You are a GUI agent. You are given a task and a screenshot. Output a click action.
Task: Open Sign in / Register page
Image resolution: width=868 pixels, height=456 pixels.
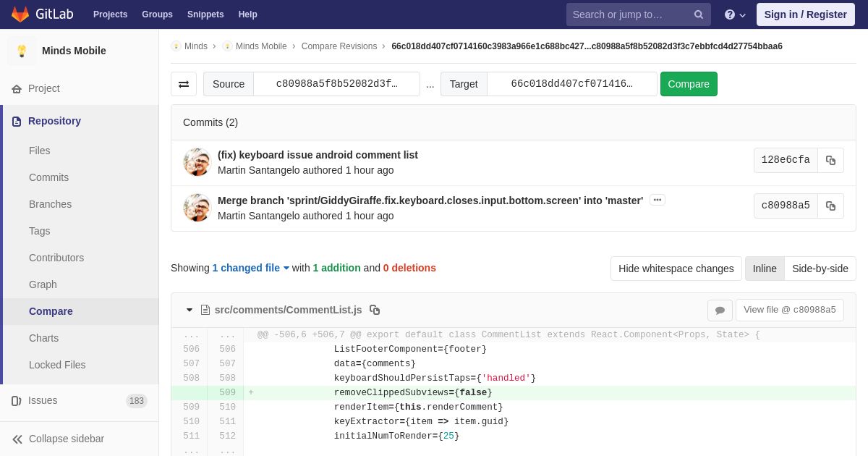805,14
